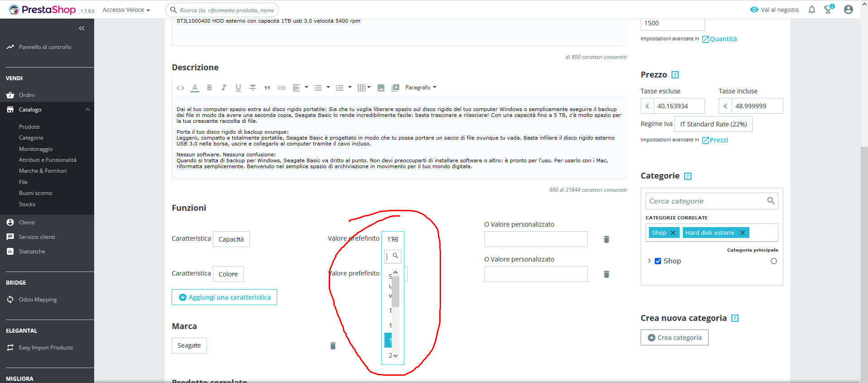Open the bullet list dropdown
The width and height of the screenshot is (868, 383).
[322, 88]
